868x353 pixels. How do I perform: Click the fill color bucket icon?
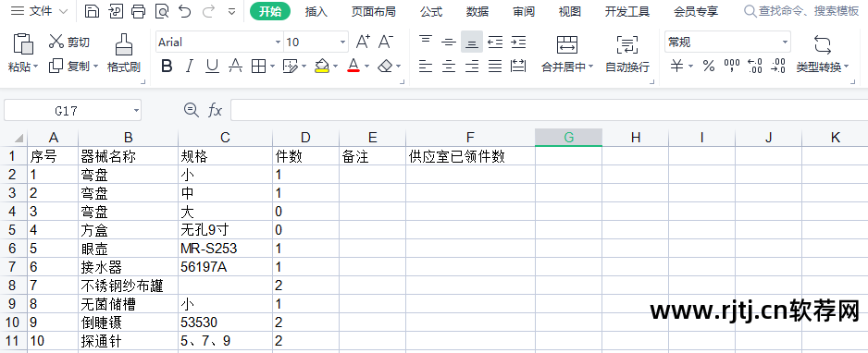point(322,67)
